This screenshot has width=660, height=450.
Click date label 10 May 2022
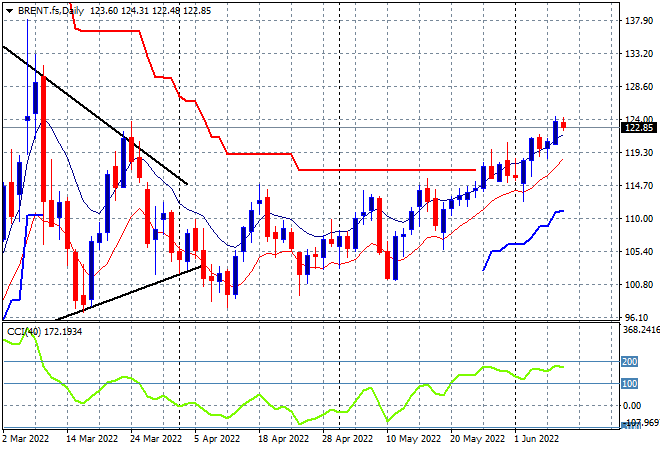pyautogui.click(x=413, y=439)
